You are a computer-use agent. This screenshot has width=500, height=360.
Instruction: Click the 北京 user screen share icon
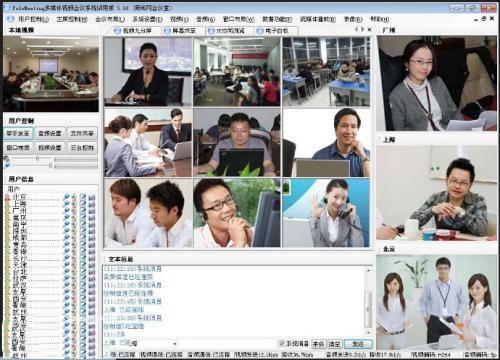91,197
